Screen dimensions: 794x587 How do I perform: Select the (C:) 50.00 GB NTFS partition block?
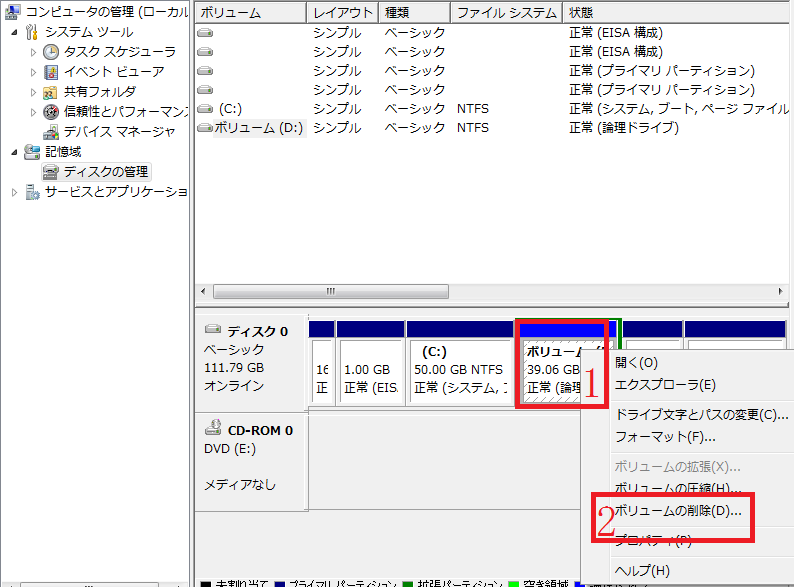[458, 370]
